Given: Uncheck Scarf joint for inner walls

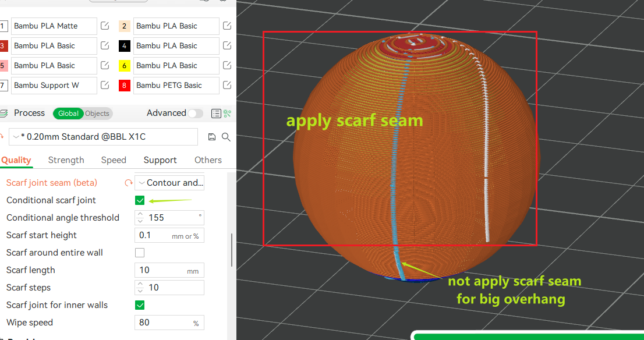Looking at the screenshot, I should [140, 305].
